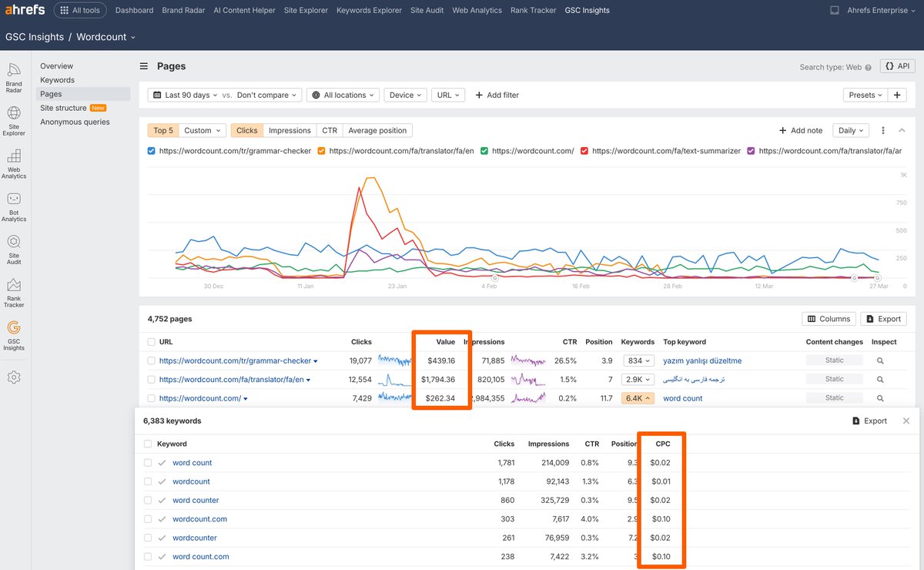Check the 'wordcount.com' keyword row checkbox

point(148,519)
